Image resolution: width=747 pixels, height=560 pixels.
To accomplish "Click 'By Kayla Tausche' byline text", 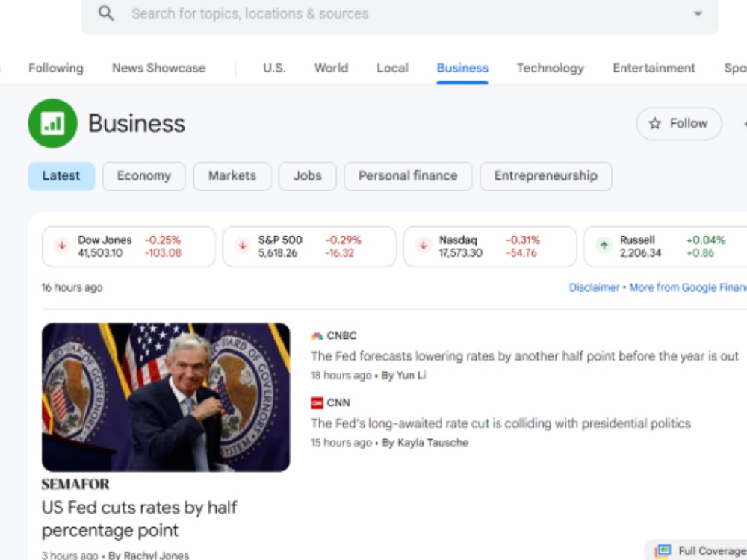I will [425, 443].
